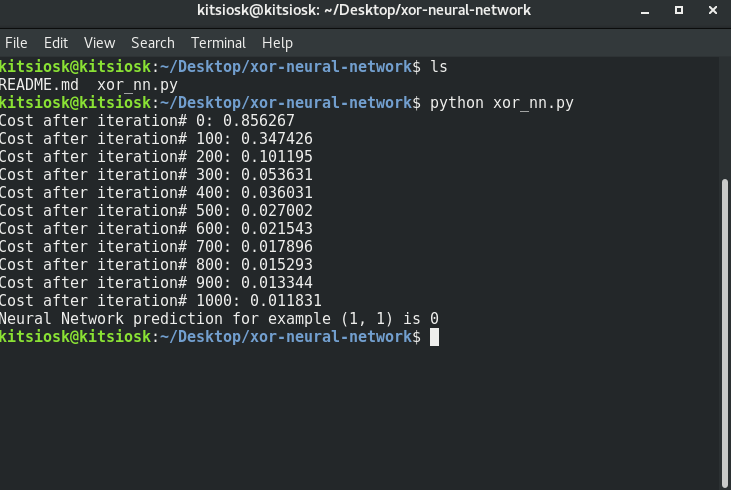The image size is (731, 490).
Task: Click the iteration 700 cost line
Action: [x=156, y=247]
